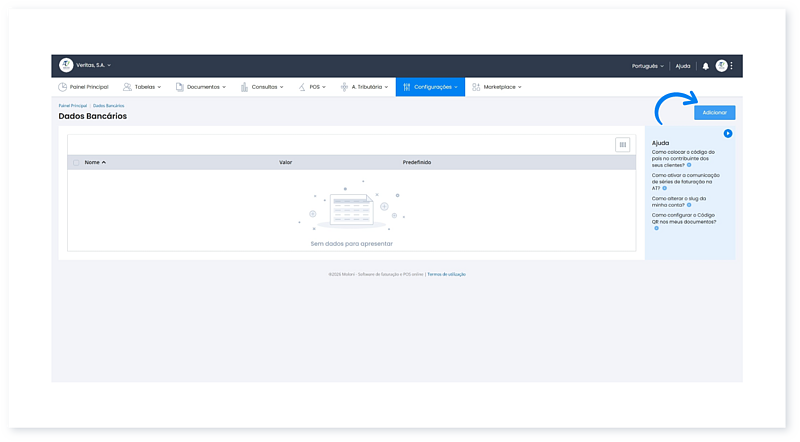The height and width of the screenshot is (442, 800).
Task: Click the Veritas company logo
Action: coord(66,65)
